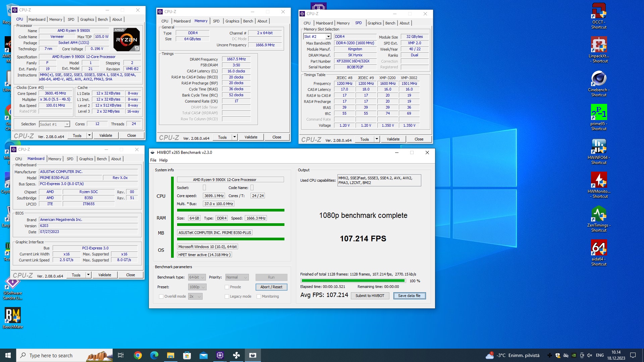Open the fan-shaped app in taskbar

pyautogui.click(x=236, y=355)
